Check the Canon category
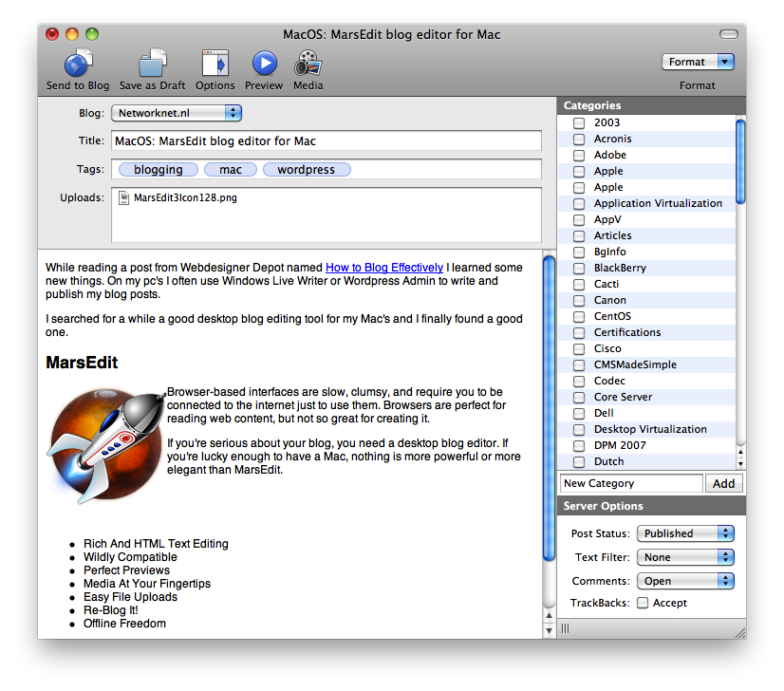 [x=579, y=301]
